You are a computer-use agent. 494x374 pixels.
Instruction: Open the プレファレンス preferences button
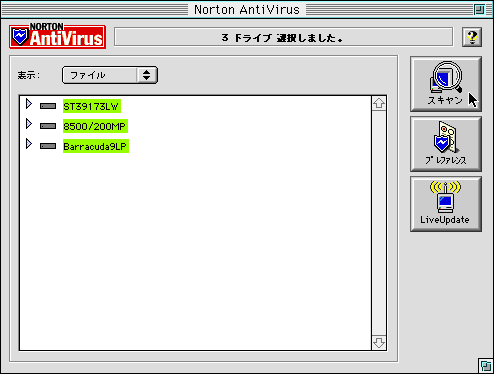tap(446, 144)
